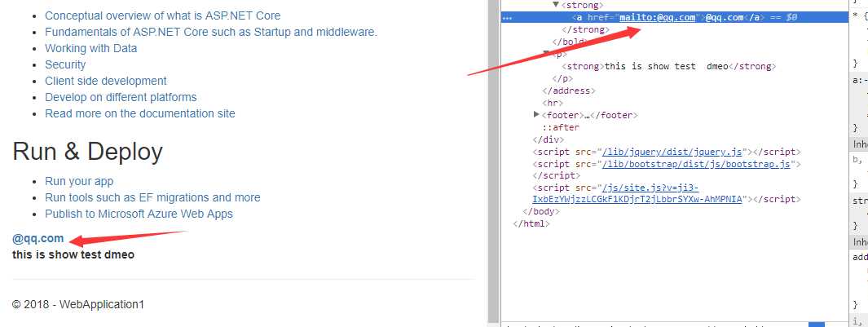Click the @qq.com email link on page
The width and height of the screenshot is (868, 327).
pos(38,239)
